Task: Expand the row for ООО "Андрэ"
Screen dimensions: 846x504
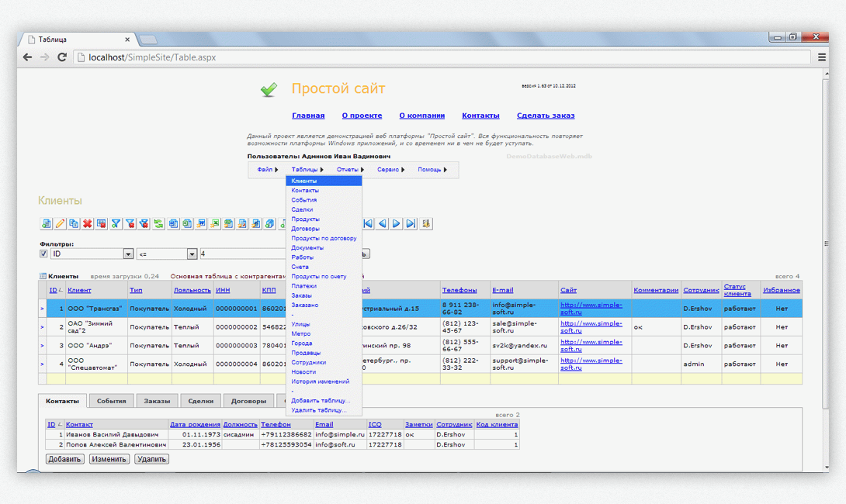Action: (42, 346)
